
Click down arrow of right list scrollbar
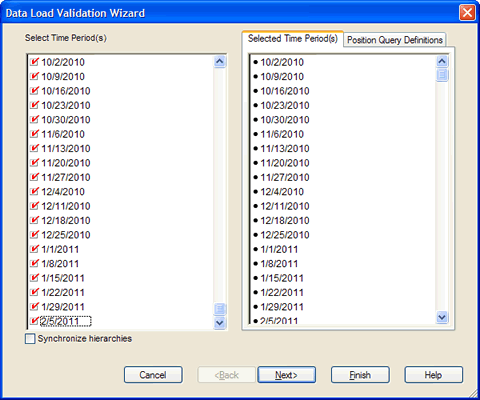click(x=442, y=317)
